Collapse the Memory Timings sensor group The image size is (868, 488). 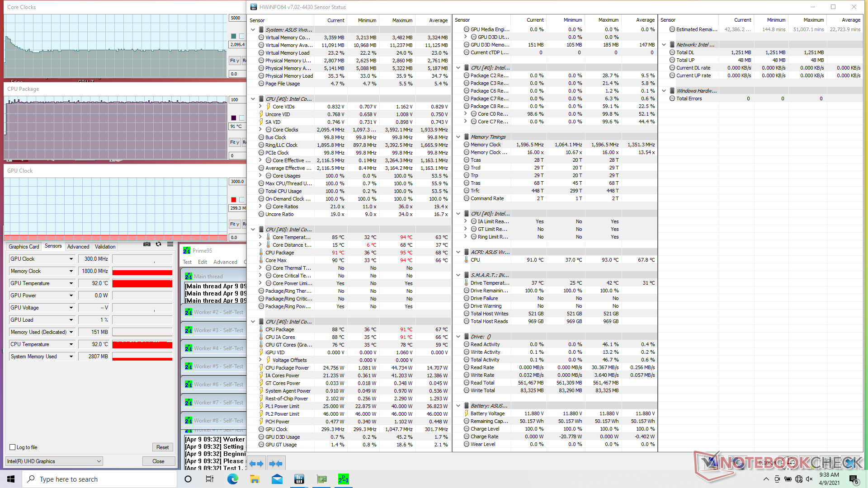pos(458,137)
